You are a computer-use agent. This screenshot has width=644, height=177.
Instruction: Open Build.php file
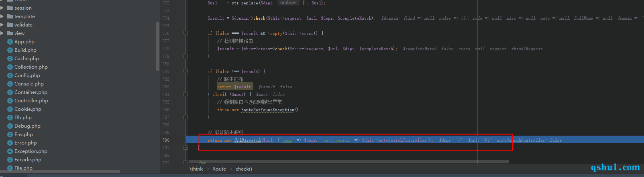(x=25, y=50)
